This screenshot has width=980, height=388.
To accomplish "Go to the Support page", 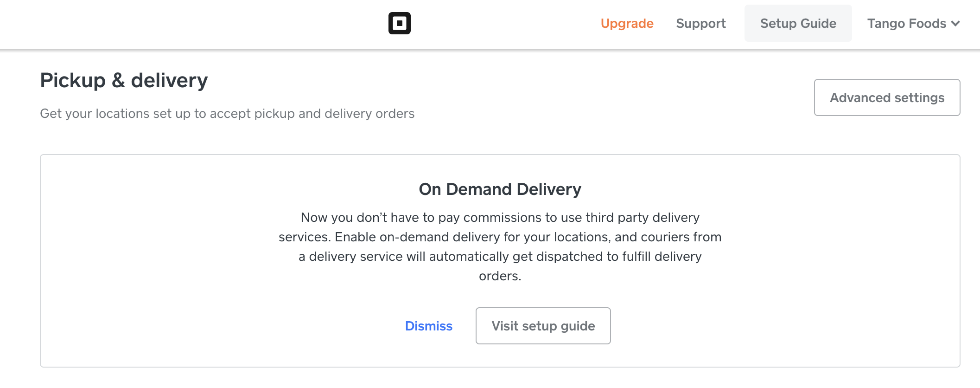I will [700, 24].
